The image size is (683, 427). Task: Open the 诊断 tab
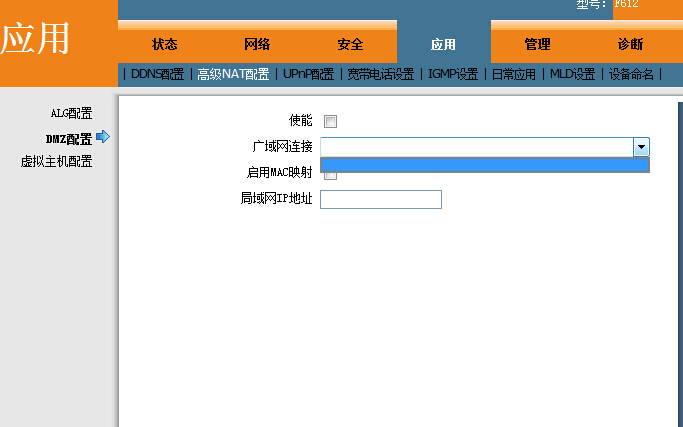tap(630, 44)
